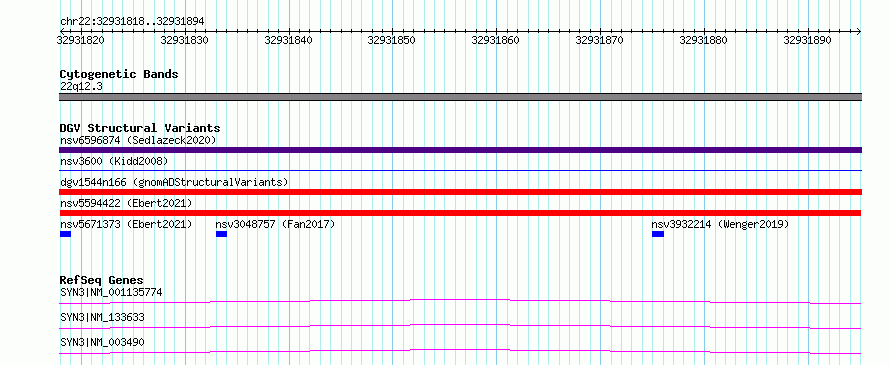Image resolution: width=890 pixels, height=365 pixels.
Task: Click ruler position 32931840
Action: point(289,40)
